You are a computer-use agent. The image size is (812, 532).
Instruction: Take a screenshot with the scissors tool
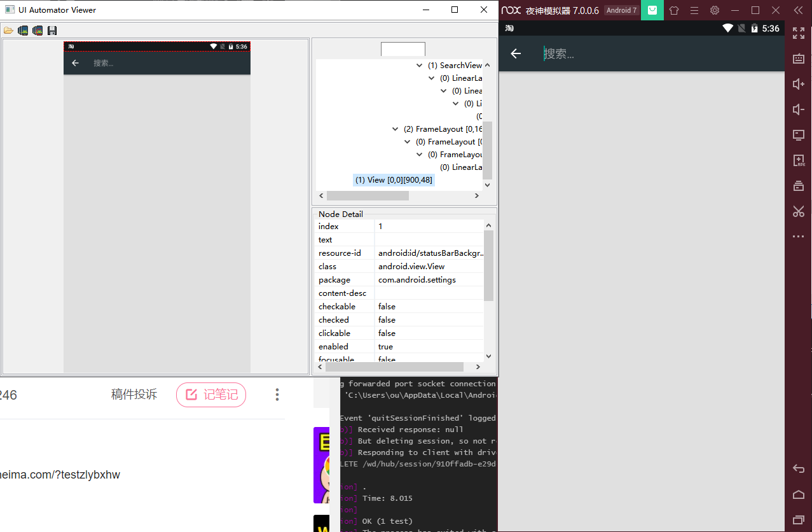pos(799,211)
